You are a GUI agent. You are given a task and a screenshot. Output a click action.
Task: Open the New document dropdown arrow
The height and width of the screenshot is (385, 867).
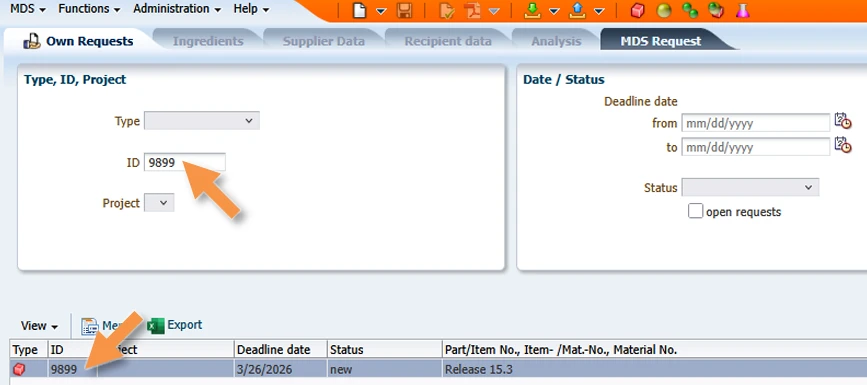pyautogui.click(x=382, y=11)
